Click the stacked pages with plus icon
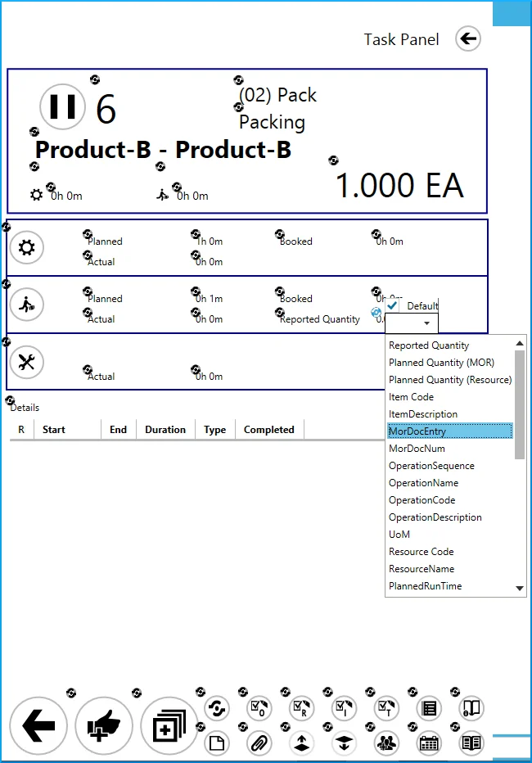 point(169,726)
